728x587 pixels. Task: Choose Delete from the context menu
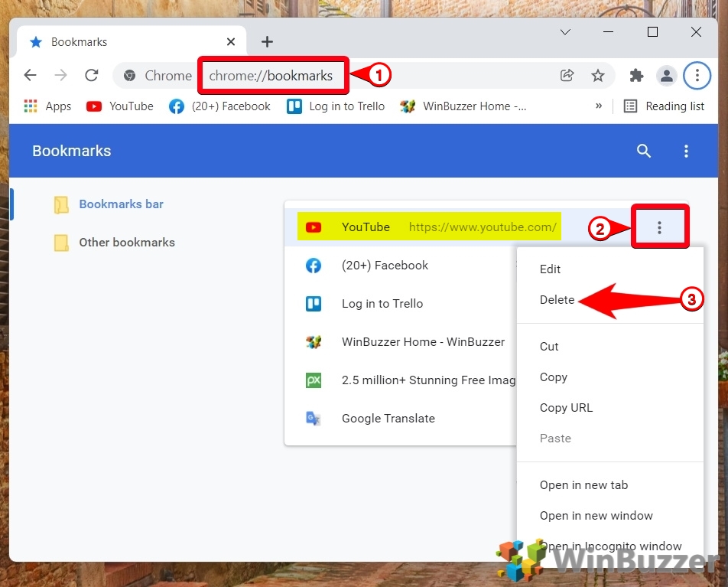pos(610,300)
